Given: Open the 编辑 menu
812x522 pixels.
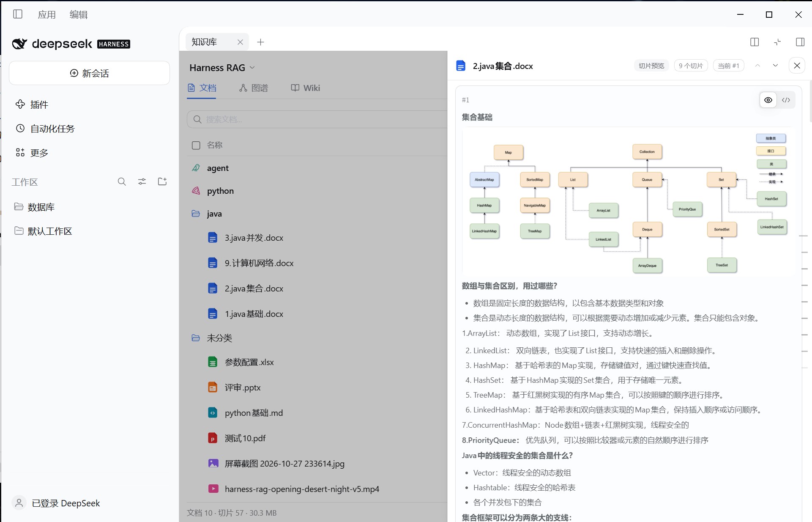Looking at the screenshot, I should (x=79, y=15).
